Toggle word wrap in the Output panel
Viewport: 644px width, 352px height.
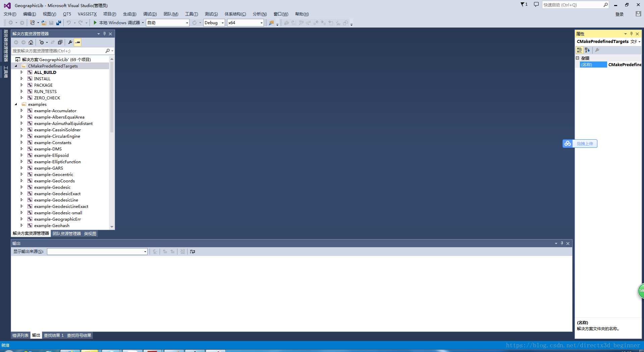tap(193, 252)
